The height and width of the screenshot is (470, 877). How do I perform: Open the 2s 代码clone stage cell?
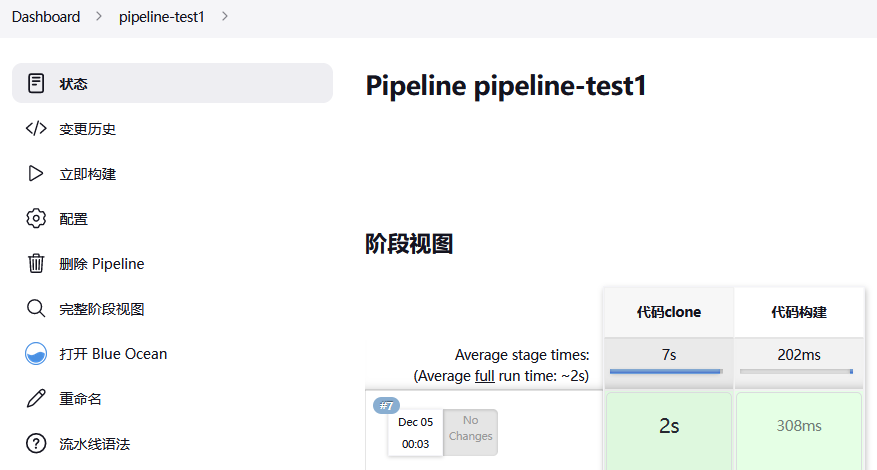pyautogui.click(x=669, y=427)
